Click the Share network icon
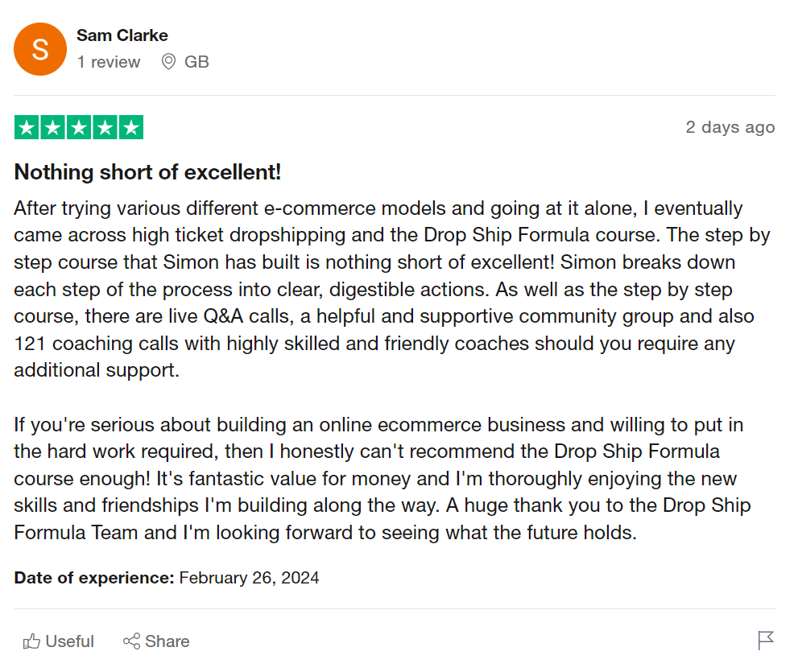 [131, 641]
